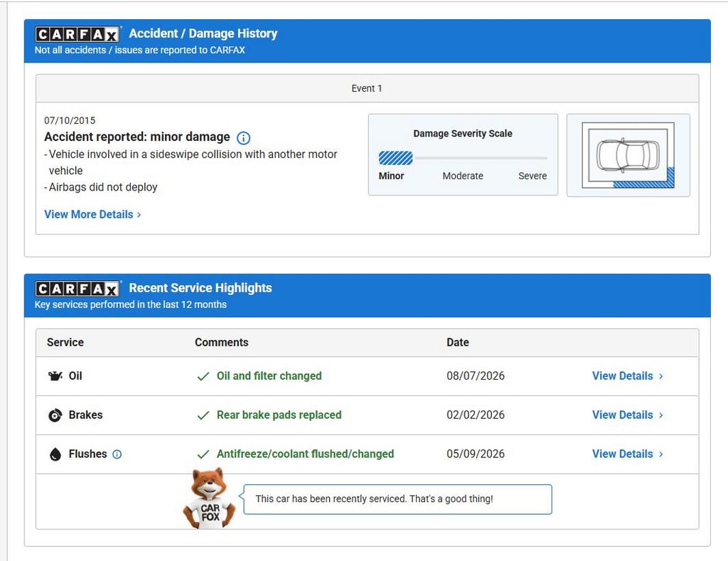Click the Event 1 header

click(x=367, y=88)
